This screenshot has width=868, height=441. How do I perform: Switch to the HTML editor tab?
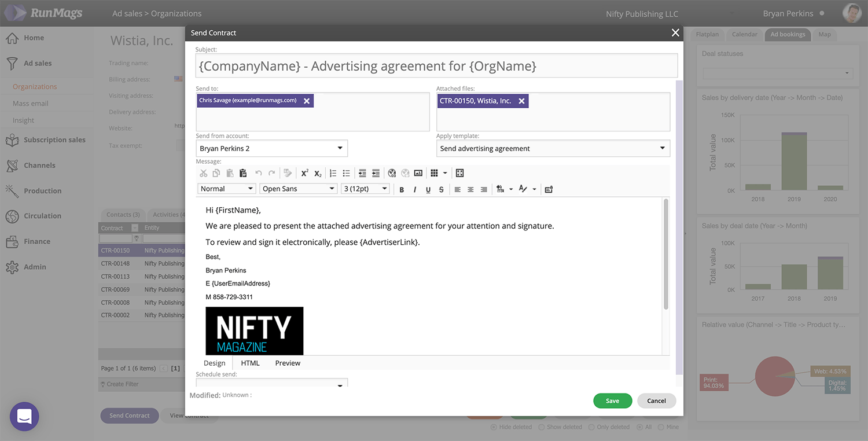pos(250,363)
